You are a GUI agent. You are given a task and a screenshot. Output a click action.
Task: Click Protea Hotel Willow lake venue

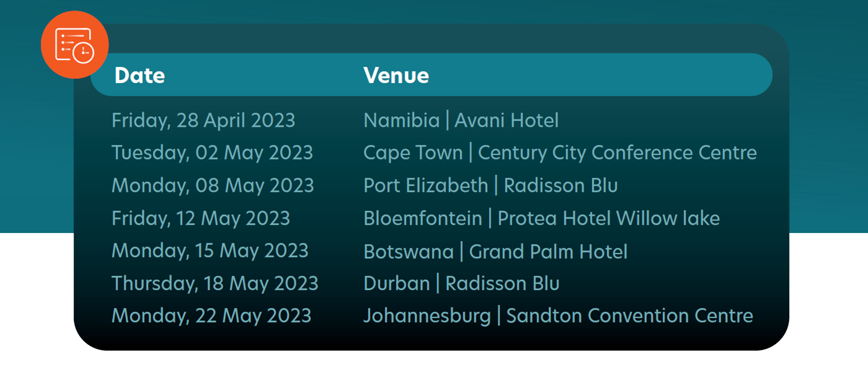click(x=608, y=218)
